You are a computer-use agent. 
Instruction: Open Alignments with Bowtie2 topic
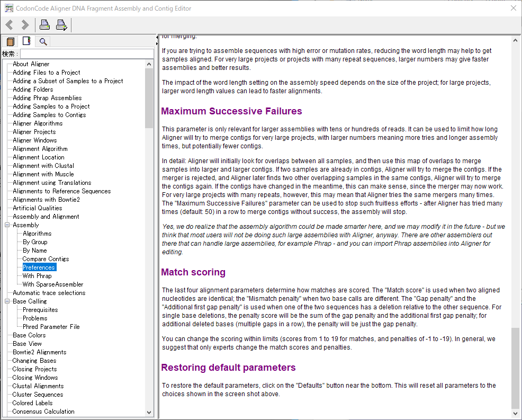pos(46,200)
